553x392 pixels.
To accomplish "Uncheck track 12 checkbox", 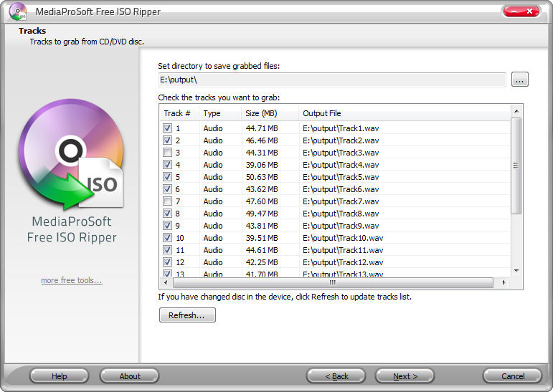I will tap(168, 262).
